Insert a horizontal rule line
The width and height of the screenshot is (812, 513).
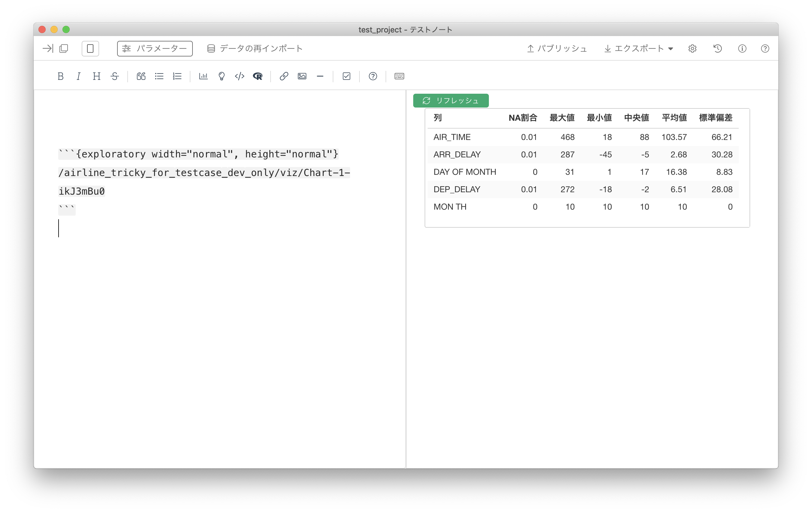320,76
